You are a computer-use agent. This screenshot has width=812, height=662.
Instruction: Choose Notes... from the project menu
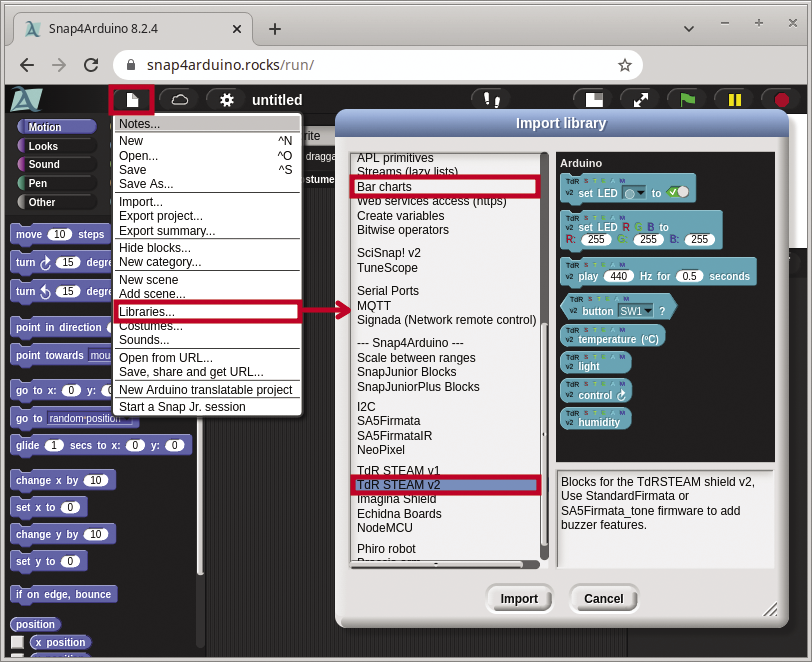tap(207, 123)
